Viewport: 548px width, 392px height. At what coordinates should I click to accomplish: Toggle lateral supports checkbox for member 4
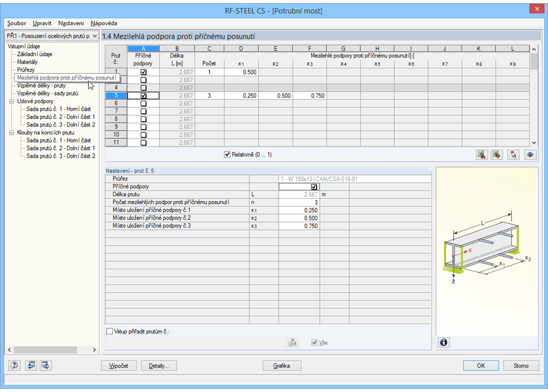143,87
